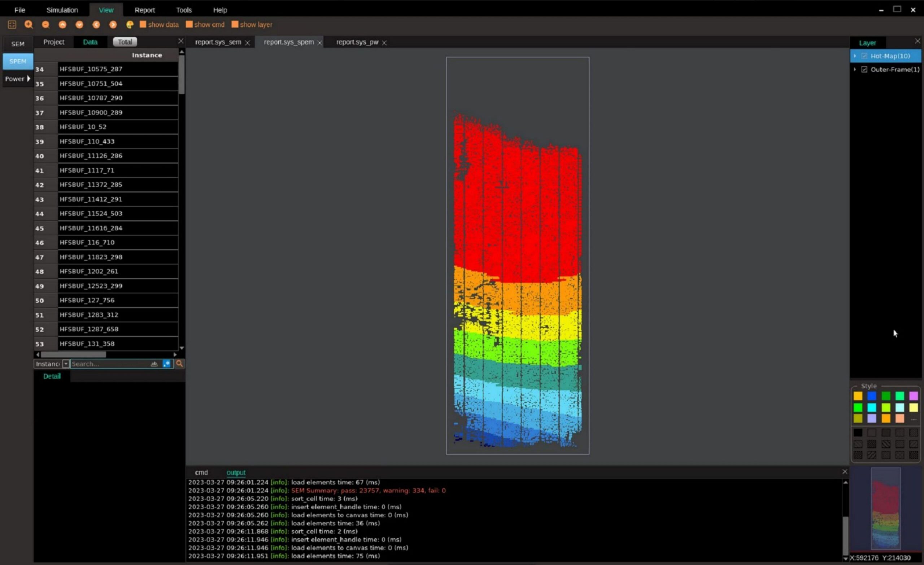Open the Detail tab below search
924x565 pixels.
(x=52, y=376)
